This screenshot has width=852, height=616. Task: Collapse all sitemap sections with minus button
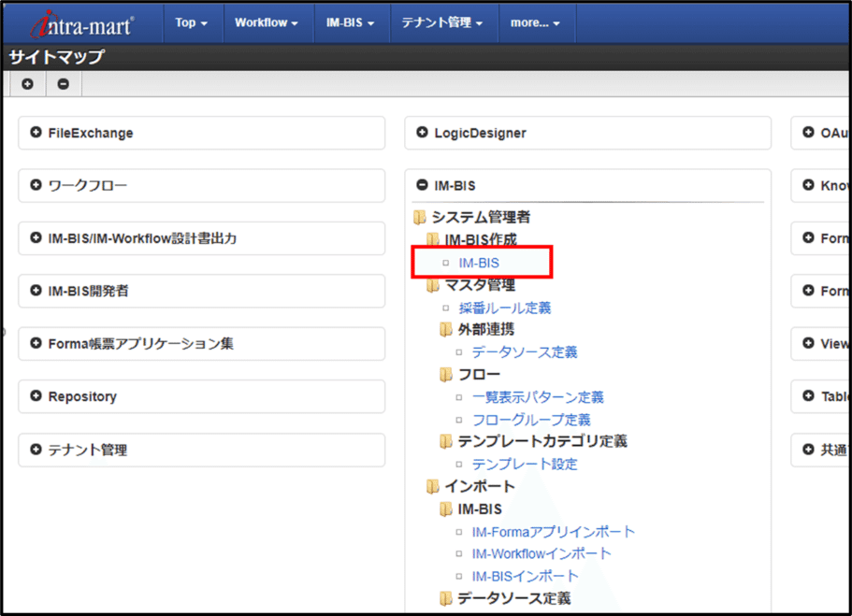tap(64, 84)
